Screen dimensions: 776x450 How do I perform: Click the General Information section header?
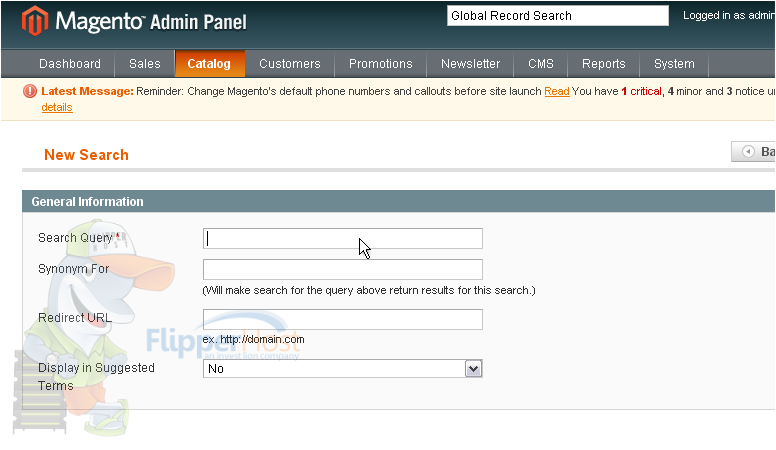point(398,201)
